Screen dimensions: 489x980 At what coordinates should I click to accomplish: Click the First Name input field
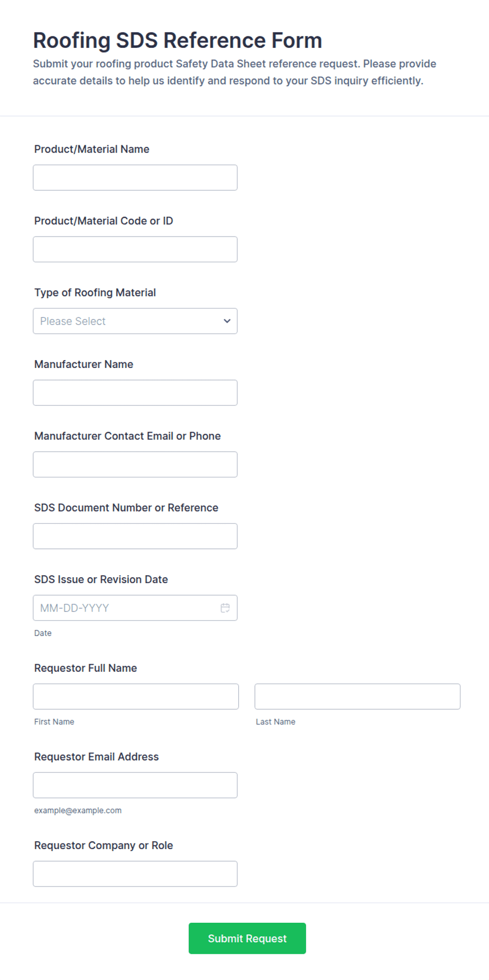click(x=136, y=697)
